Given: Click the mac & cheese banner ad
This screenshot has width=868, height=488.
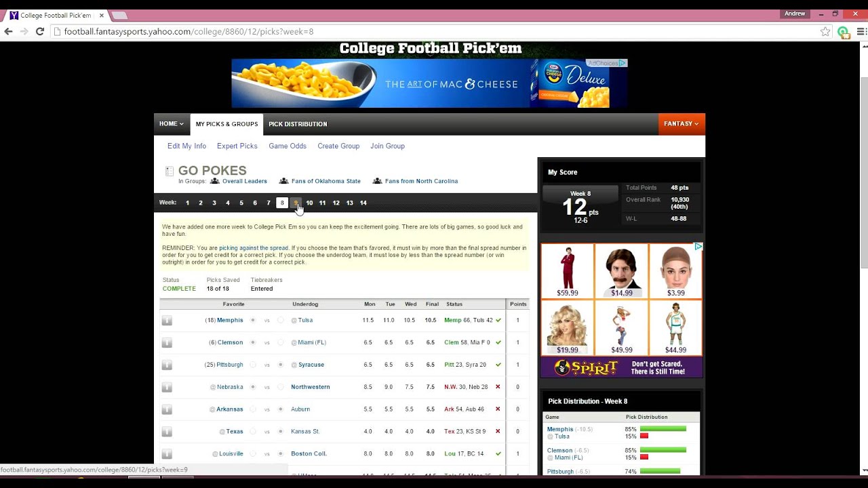Looking at the screenshot, I should (x=429, y=83).
